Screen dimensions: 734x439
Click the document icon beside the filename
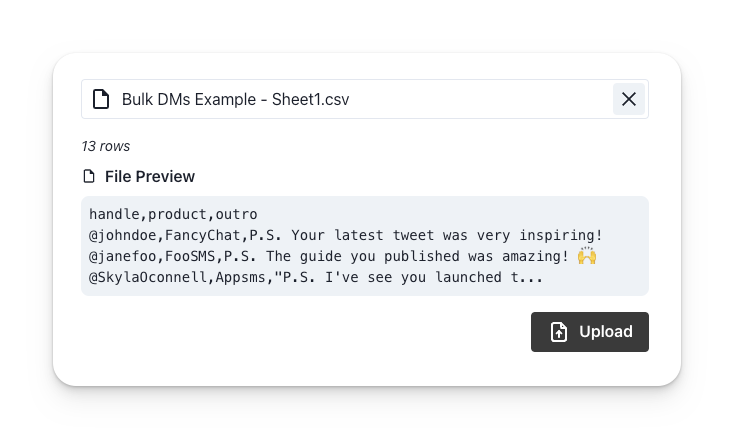101,99
